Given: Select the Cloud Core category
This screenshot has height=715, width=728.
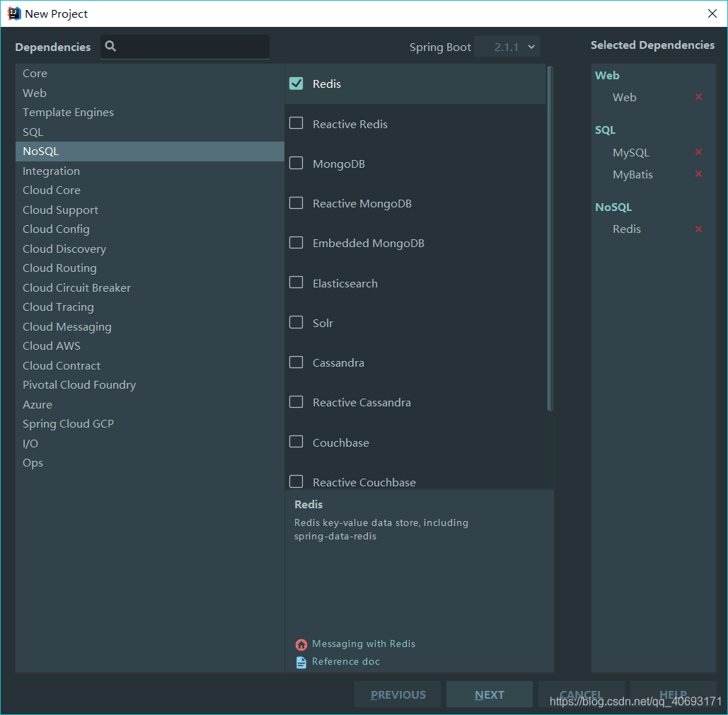Looking at the screenshot, I should [x=149, y=190].
